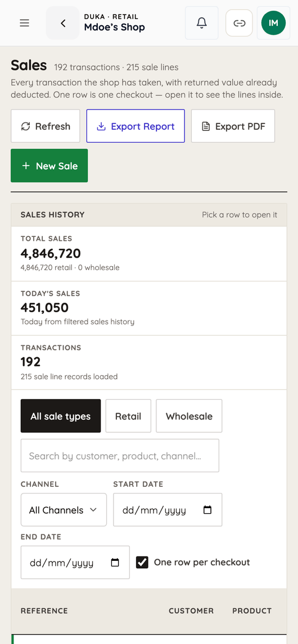
Task: Click Export PDF button
Action: coord(233,126)
